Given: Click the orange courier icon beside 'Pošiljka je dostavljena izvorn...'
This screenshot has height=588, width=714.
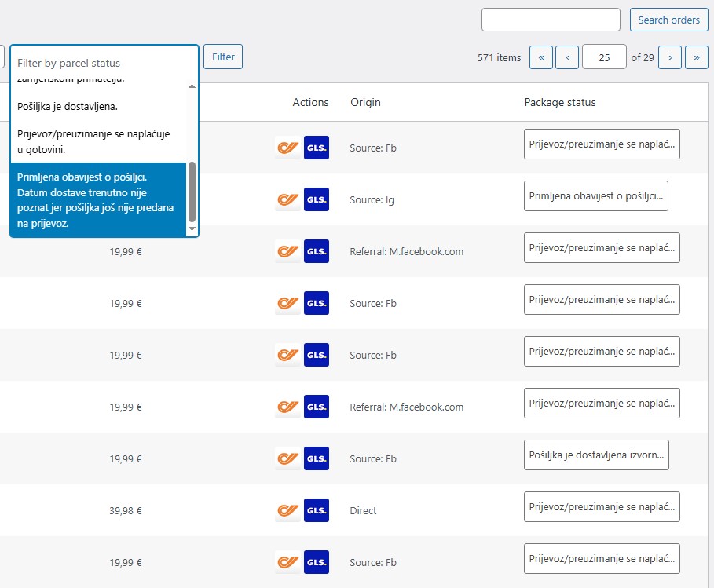Looking at the screenshot, I should click(288, 458).
